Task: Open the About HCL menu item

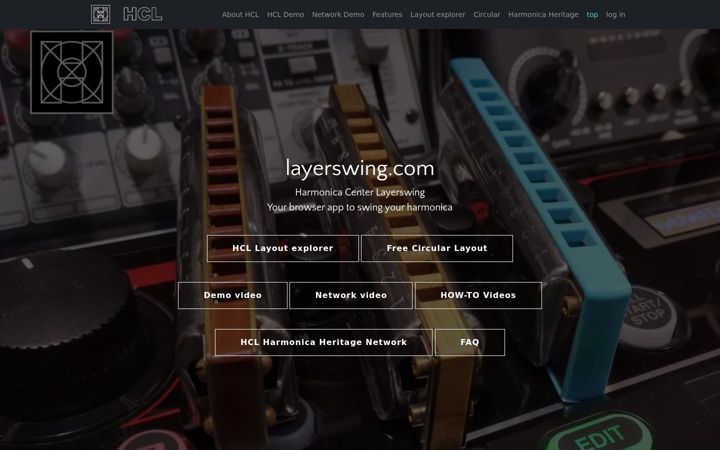Action: 240,15
